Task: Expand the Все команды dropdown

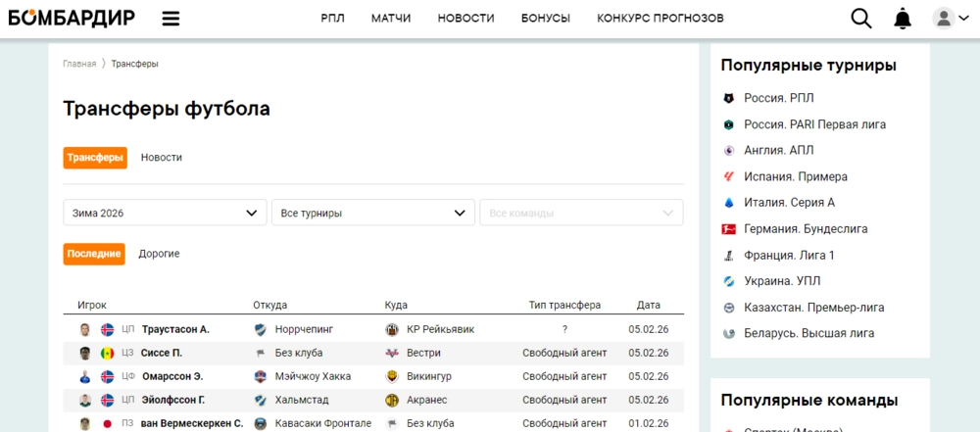Action: (581, 213)
